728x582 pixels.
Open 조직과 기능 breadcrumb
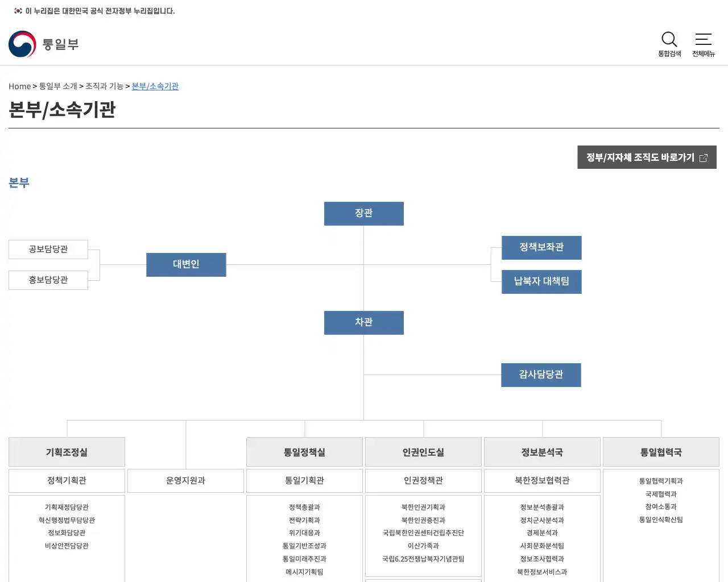coord(104,86)
